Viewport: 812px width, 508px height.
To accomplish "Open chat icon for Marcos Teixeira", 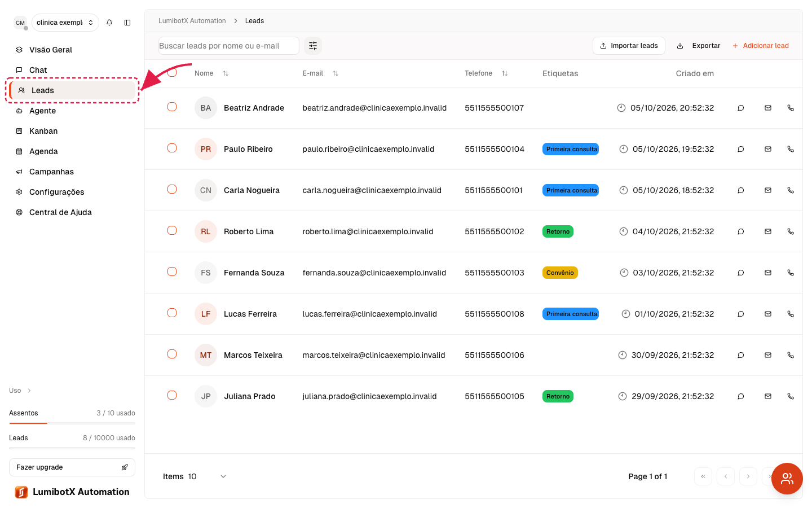I will click(741, 355).
